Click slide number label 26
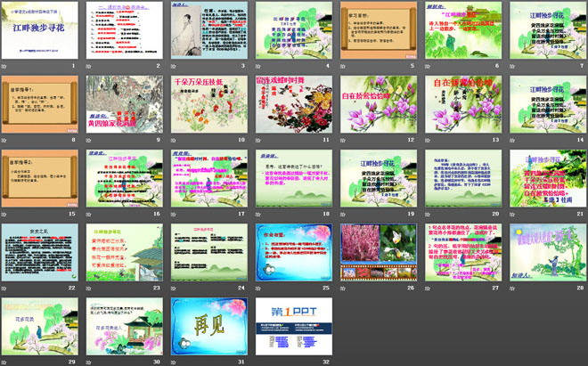The height and width of the screenshot is (366, 588). pyautogui.click(x=411, y=288)
